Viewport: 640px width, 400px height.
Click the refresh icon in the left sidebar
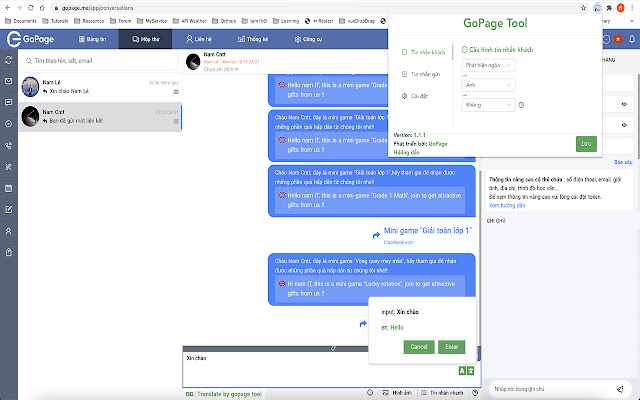coord(9,60)
